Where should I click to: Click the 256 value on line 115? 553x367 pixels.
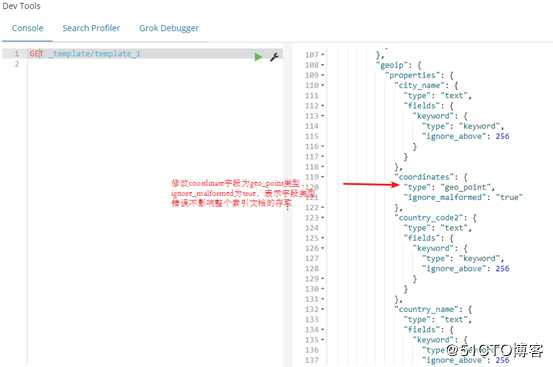click(x=502, y=136)
